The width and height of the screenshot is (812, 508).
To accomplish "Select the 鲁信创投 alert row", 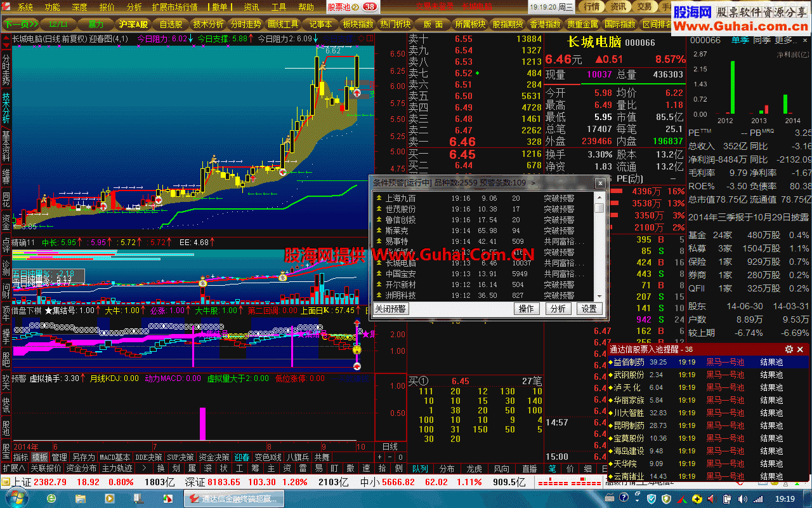I will (483, 220).
